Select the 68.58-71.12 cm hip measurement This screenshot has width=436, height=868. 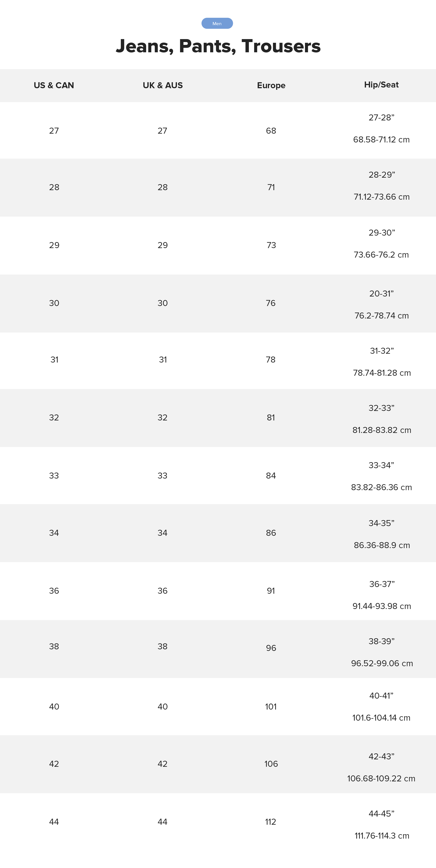(x=381, y=139)
